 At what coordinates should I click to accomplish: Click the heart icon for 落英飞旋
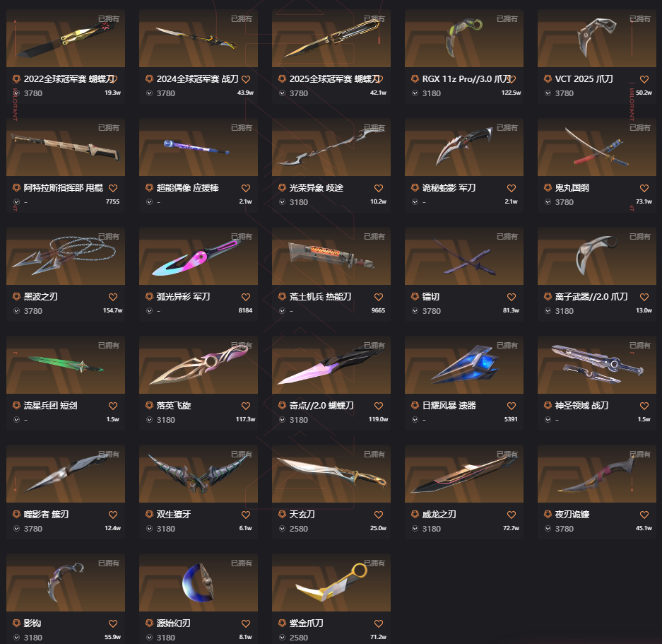pyautogui.click(x=246, y=406)
